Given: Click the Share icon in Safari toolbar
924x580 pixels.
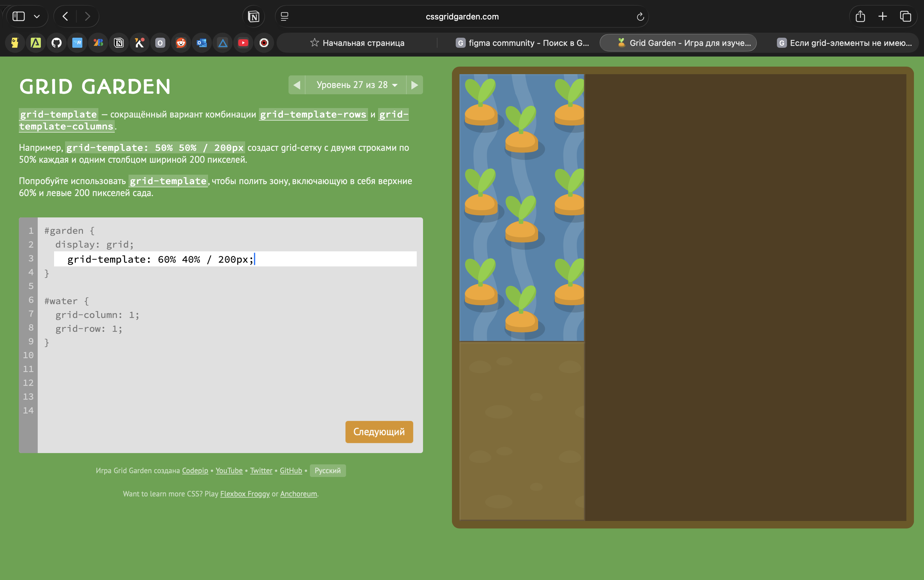Looking at the screenshot, I should 860,16.
